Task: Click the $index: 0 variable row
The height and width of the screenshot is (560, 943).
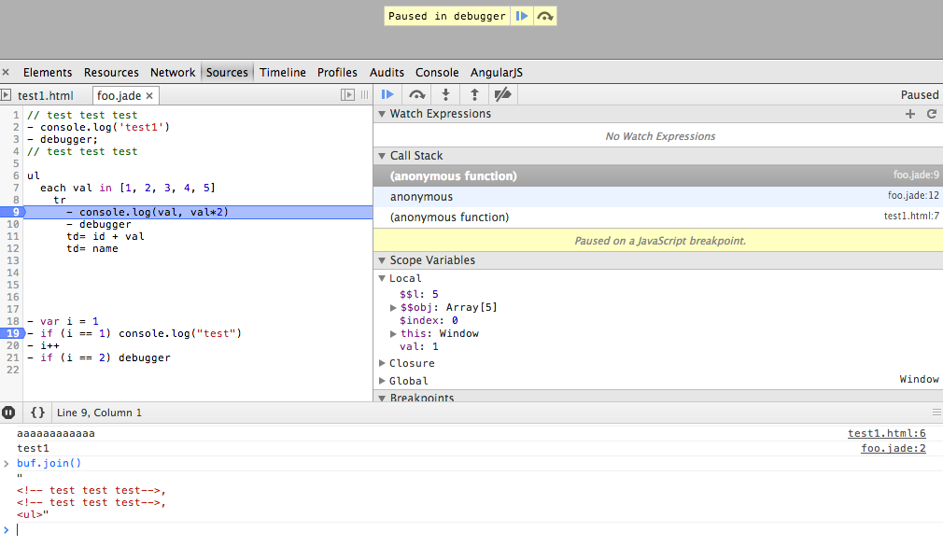Action: point(429,321)
